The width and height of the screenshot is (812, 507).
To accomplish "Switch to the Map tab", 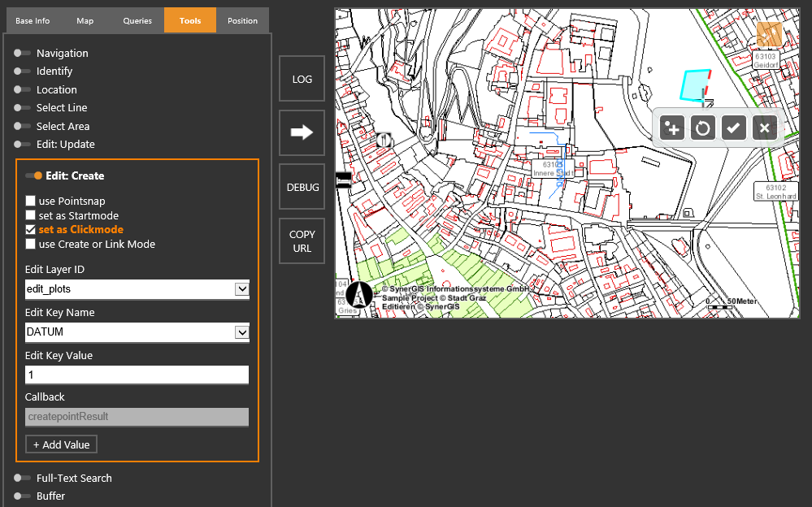I will [x=85, y=19].
